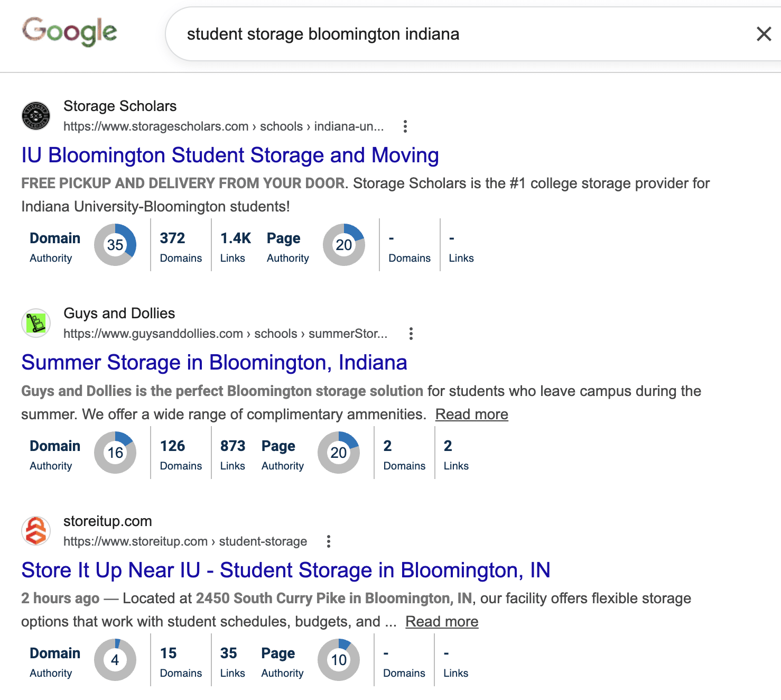Clear the search query using the X icon
The height and width of the screenshot is (700, 781).
click(763, 34)
